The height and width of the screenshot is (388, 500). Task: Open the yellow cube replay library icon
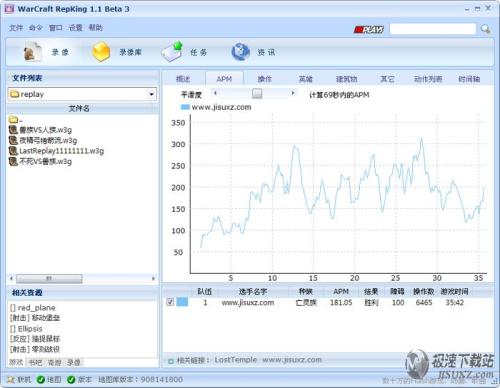click(x=101, y=52)
